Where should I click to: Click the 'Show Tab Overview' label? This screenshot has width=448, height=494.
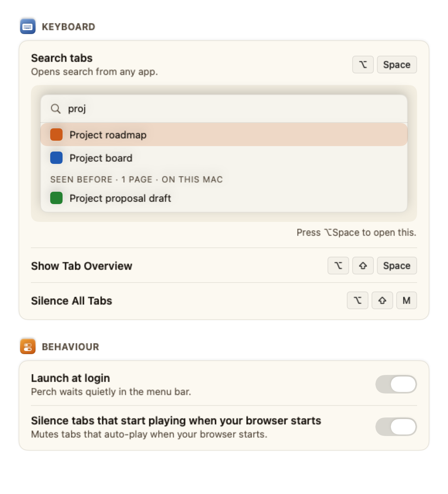pyautogui.click(x=82, y=266)
